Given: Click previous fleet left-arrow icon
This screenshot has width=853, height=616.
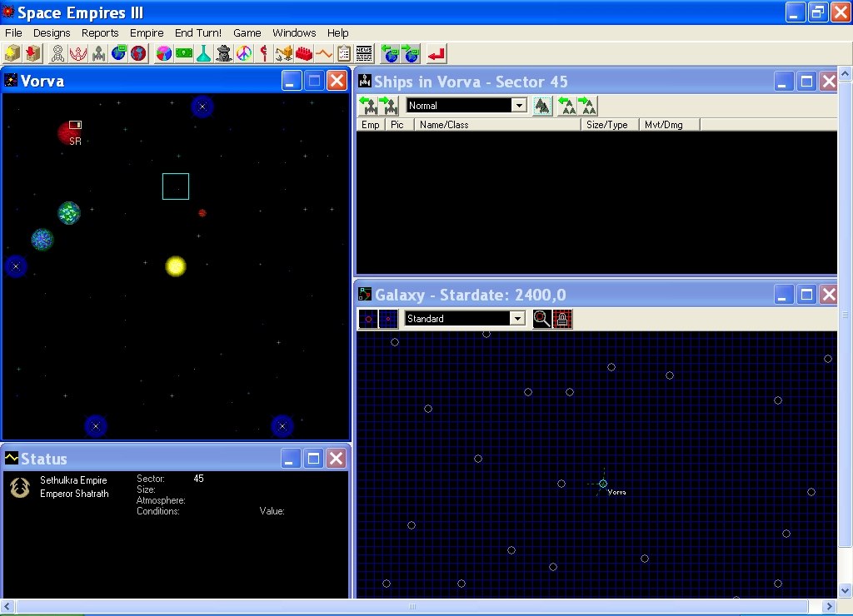Looking at the screenshot, I should (566, 106).
